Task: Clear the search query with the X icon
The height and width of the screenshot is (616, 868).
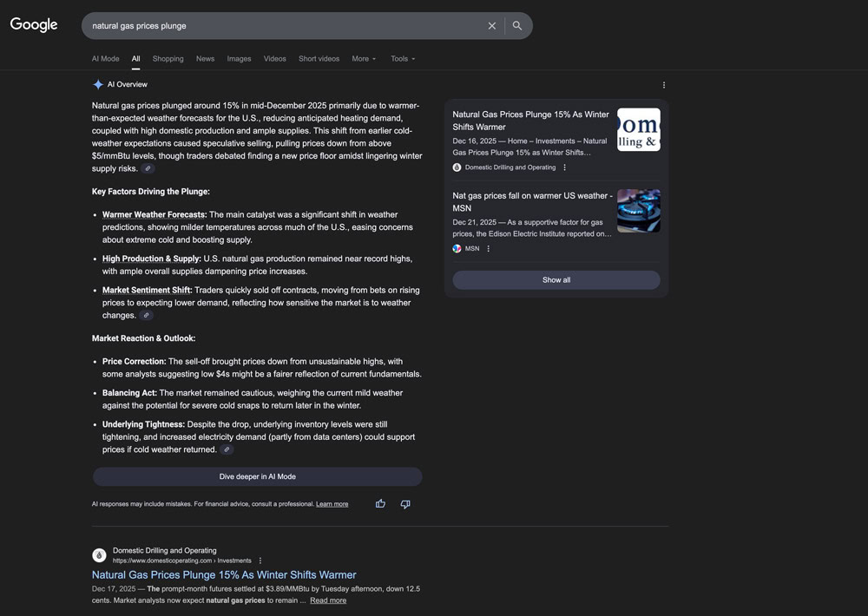Action: pos(491,25)
